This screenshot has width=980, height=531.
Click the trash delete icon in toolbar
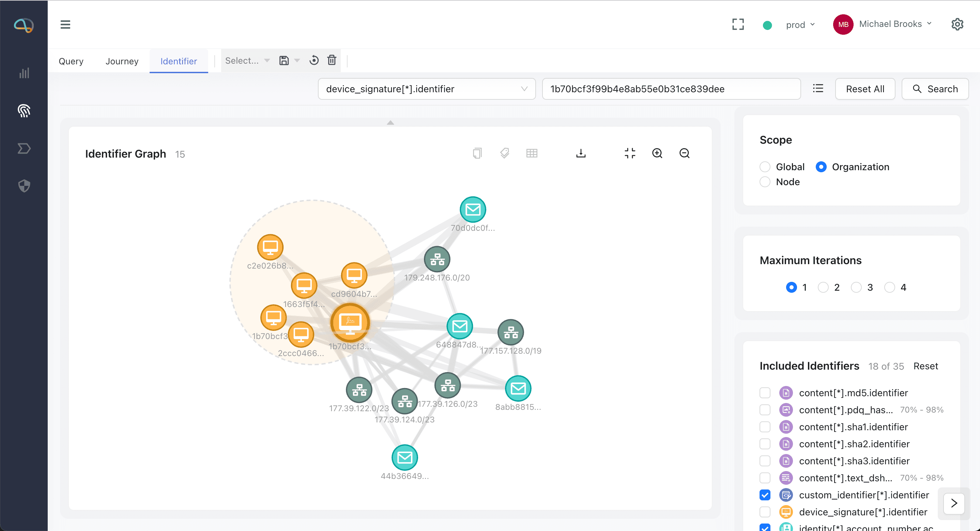(x=332, y=61)
